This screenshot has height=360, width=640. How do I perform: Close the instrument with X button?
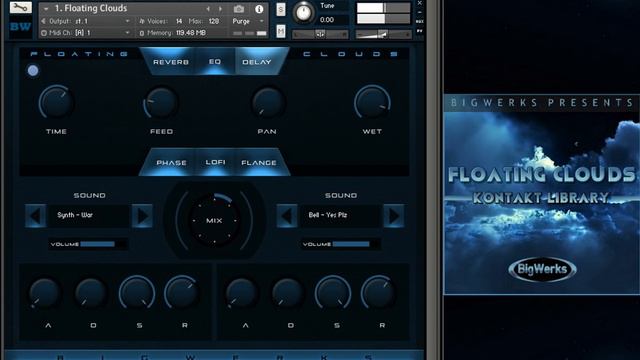[x=420, y=3]
